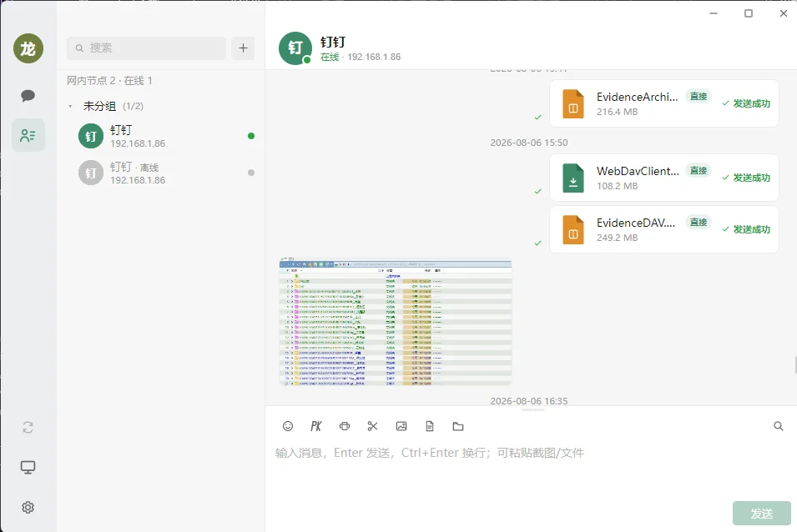Click the plus add button
797x532 pixels.
tap(243, 48)
